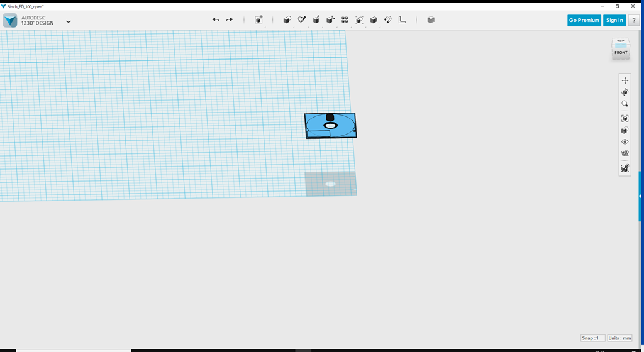Activate the Orbit navigation tool

tap(625, 92)
